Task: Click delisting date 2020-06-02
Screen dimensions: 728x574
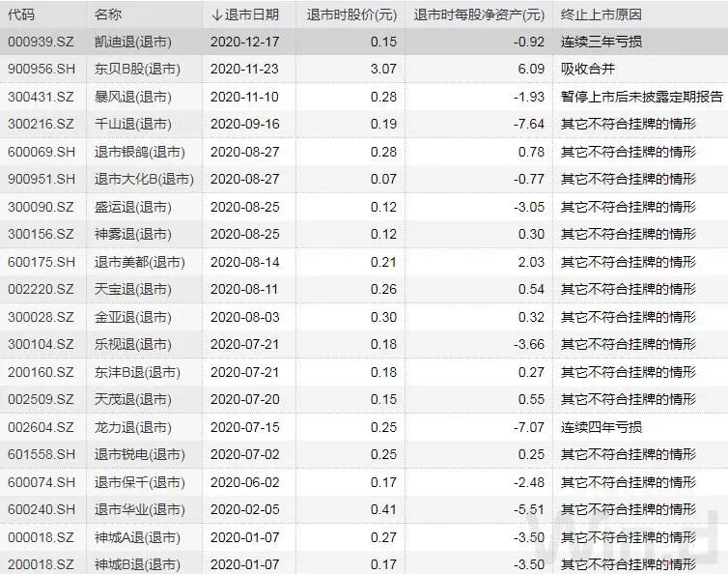Action: (244, 482)
